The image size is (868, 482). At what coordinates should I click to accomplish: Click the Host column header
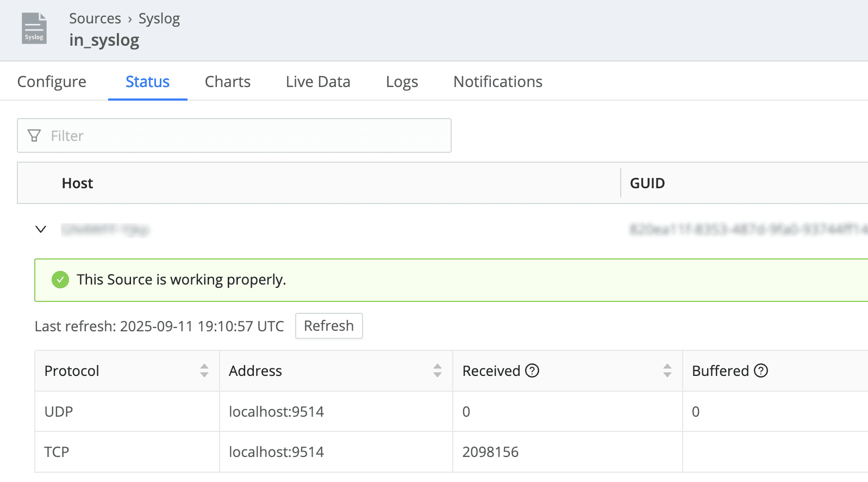coord(77,183)
